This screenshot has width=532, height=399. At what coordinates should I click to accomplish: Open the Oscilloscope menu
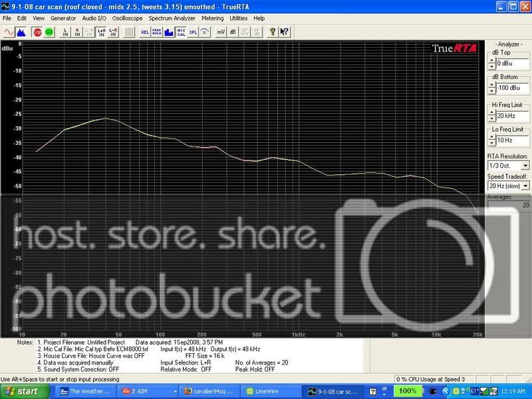click(127, 19)
